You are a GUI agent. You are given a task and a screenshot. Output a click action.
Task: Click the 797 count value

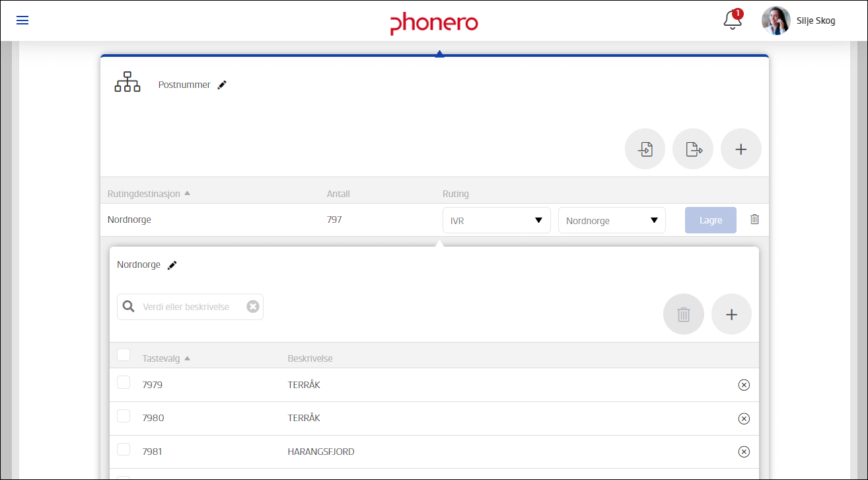coord(334,220)
